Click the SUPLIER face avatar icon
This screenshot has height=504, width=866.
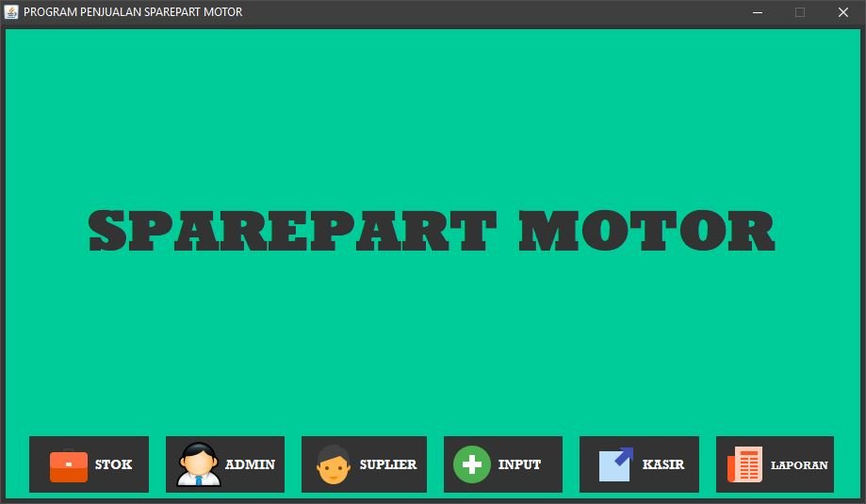[333, 464]
